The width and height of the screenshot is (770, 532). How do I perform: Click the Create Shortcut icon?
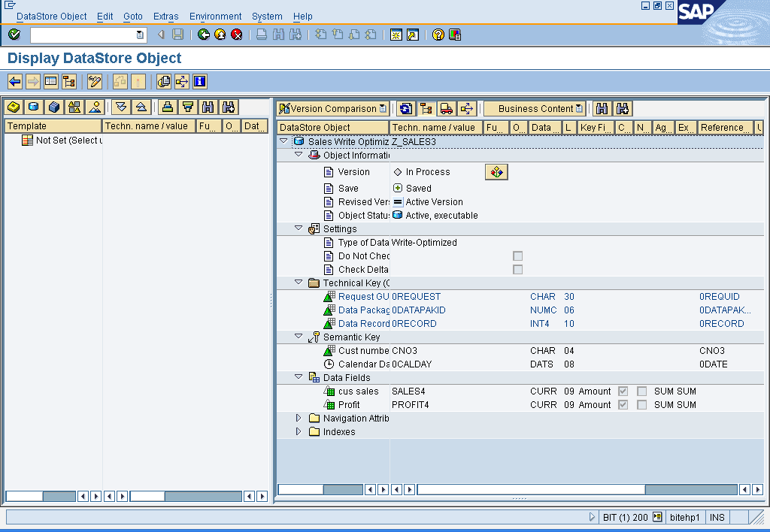pos(413,35)
